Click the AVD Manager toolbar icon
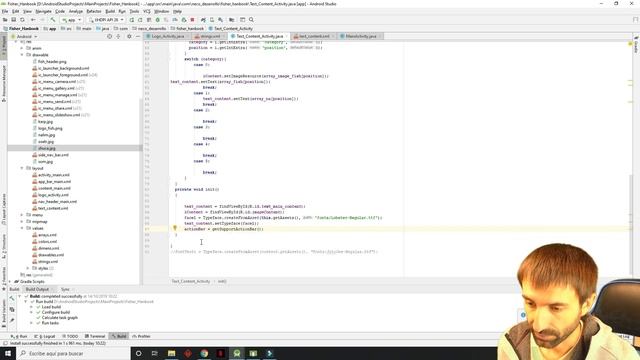 click(212, 20)
